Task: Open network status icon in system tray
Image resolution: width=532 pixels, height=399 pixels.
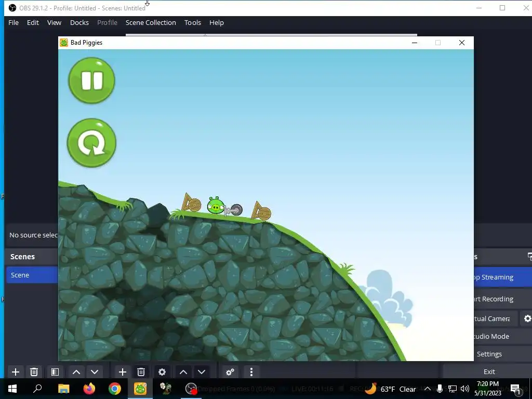Action: [453, 389]
